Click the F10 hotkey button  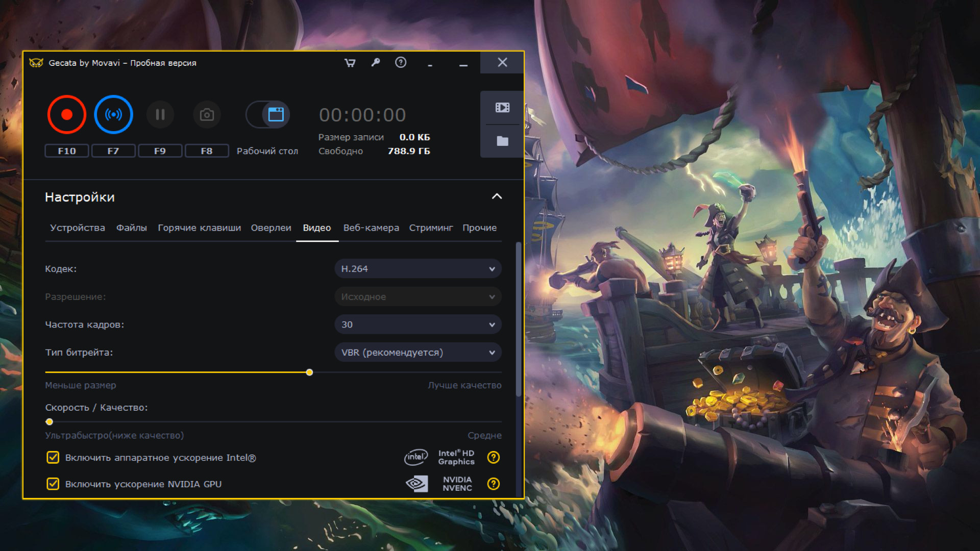(x=67, y=151)
